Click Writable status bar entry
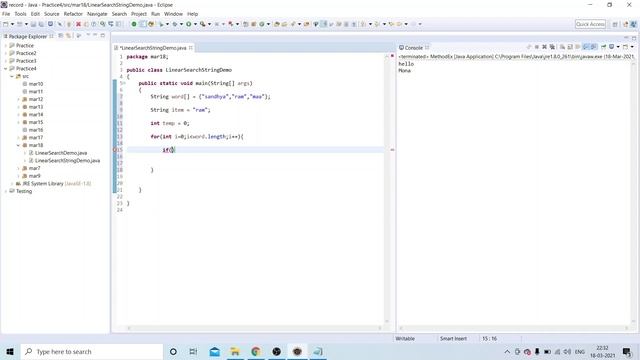 [405, 338]
